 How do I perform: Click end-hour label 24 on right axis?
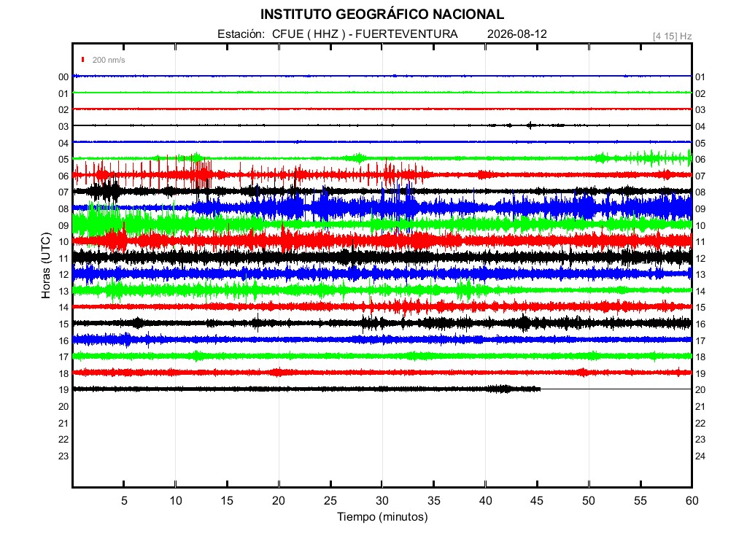click(x=700, y=456)
